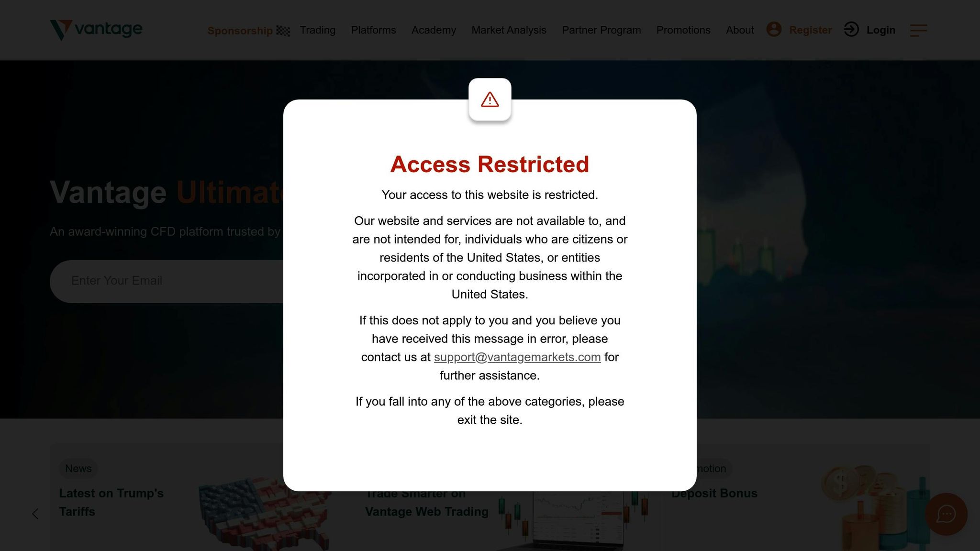The width and height of the screenshot is (980, 551).
Task: Click the red warning triangle icon
Action: click(490, 99)
